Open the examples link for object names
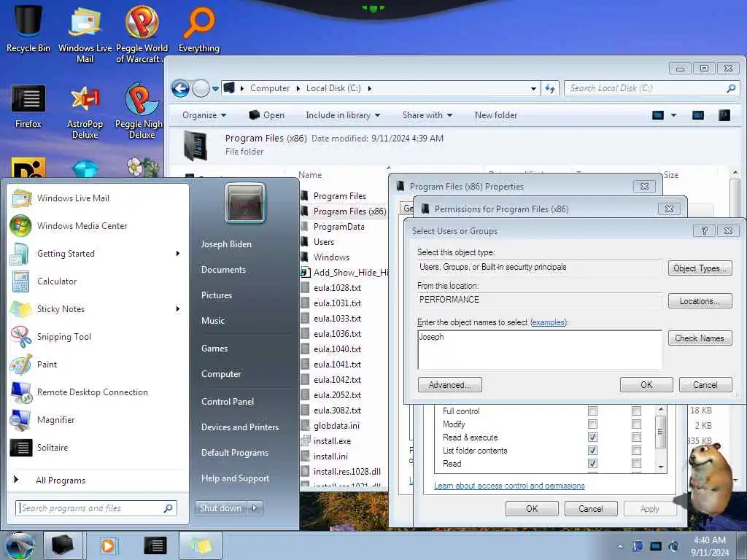 (x=548, y=322)
